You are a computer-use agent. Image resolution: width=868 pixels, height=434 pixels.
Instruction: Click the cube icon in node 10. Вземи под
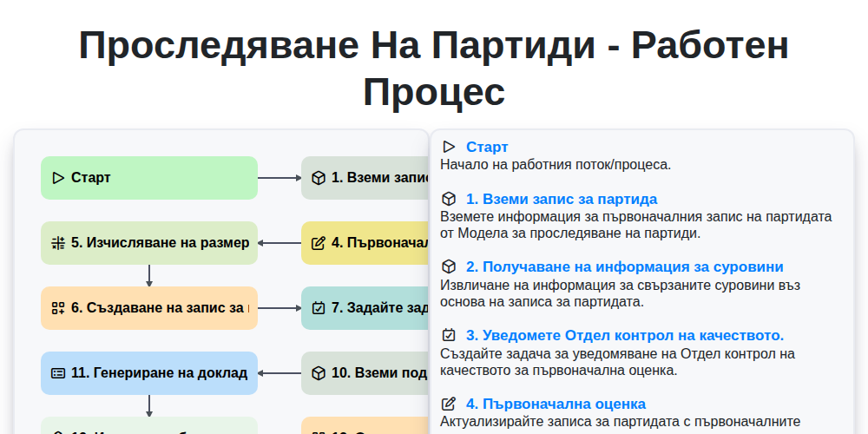tap(319, 373)
